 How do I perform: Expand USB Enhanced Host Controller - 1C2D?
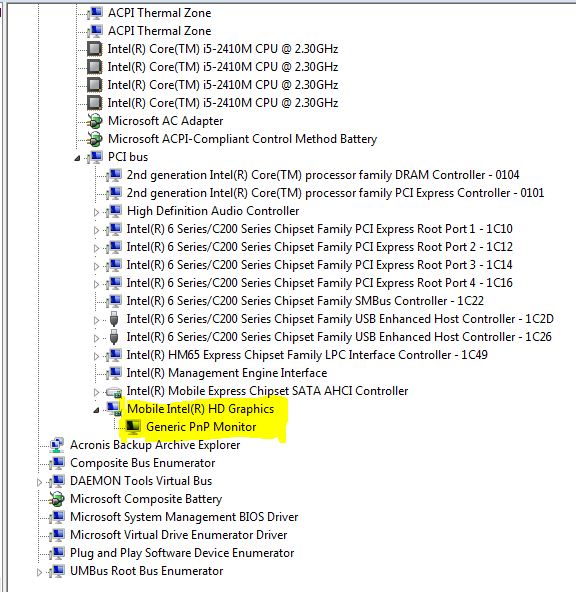pyautogui.click(x=96, y=320)
